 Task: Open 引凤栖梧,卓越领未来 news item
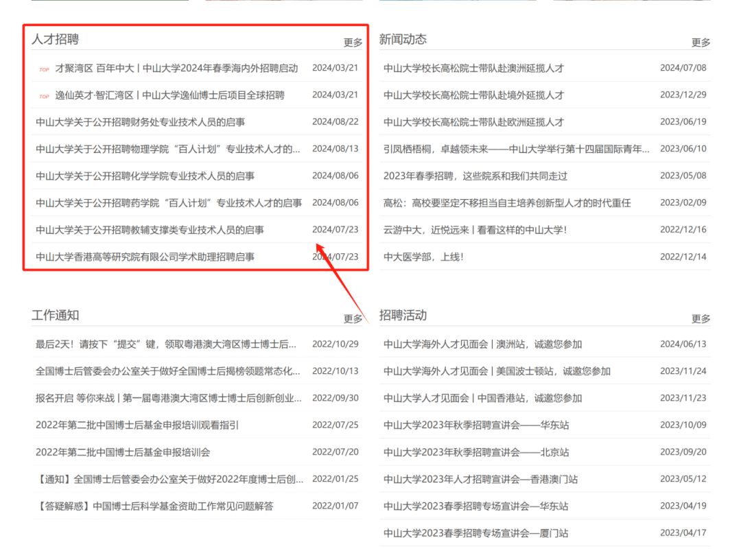click(517, 149)
